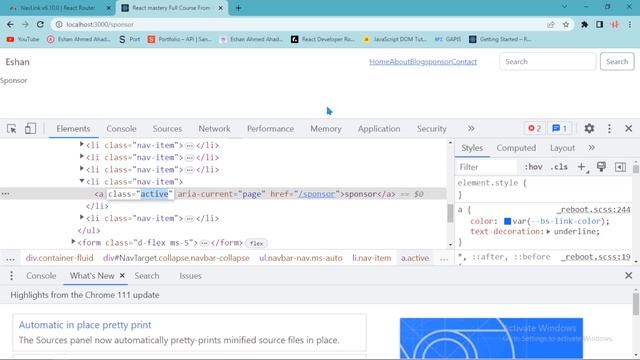
Task: Open Chrome three-dot menu
Action: tap(630, 24)
